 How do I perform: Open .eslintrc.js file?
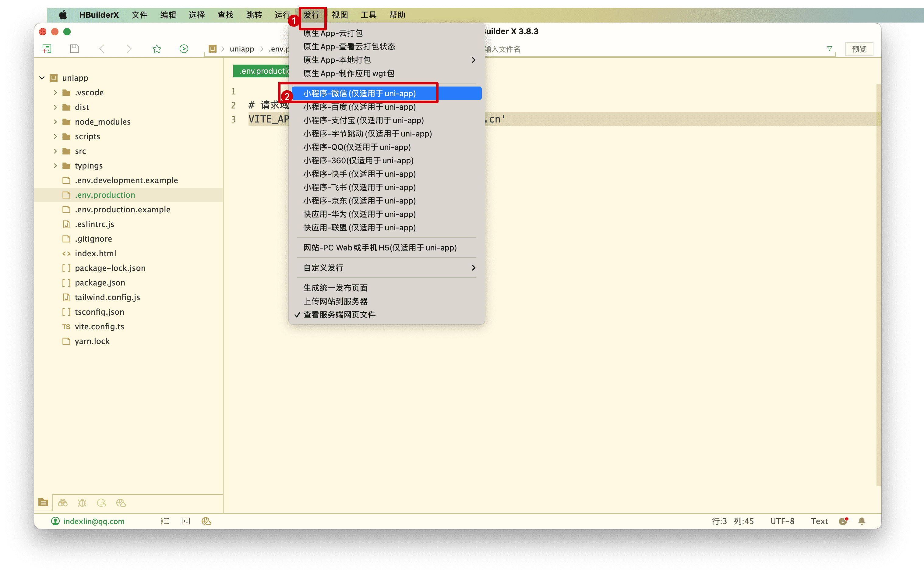tap(94, 224)
